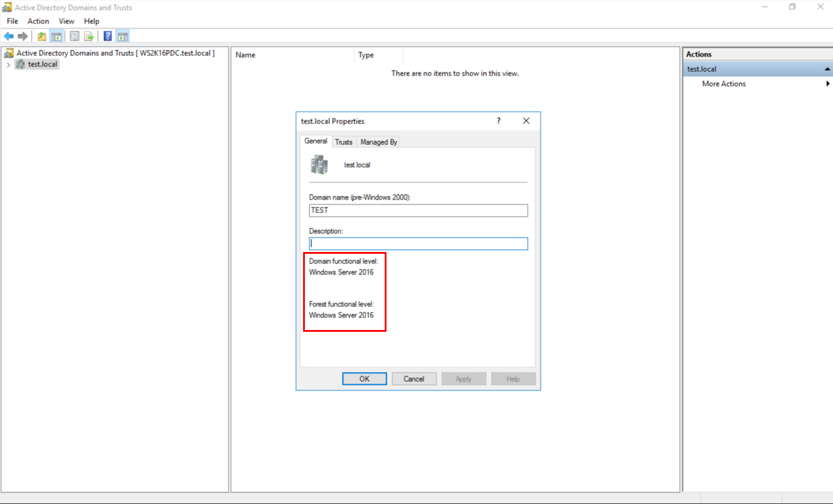Close the test.local Properties dialog
The image size is (833, 504).
click(526, 121)
